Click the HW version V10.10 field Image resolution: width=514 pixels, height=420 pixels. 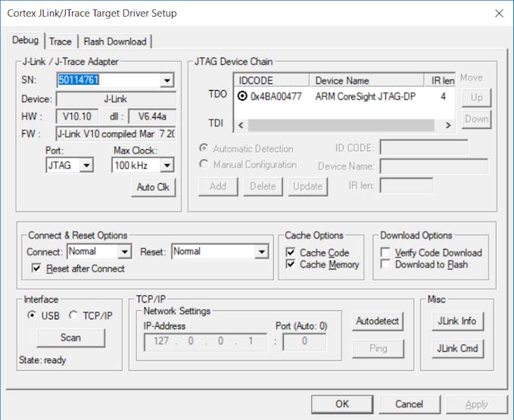(77, 117)
